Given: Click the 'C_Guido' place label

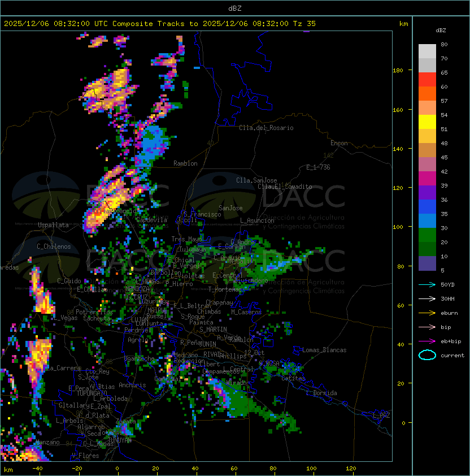Looking at the screenshot, I should click(69, 281).
